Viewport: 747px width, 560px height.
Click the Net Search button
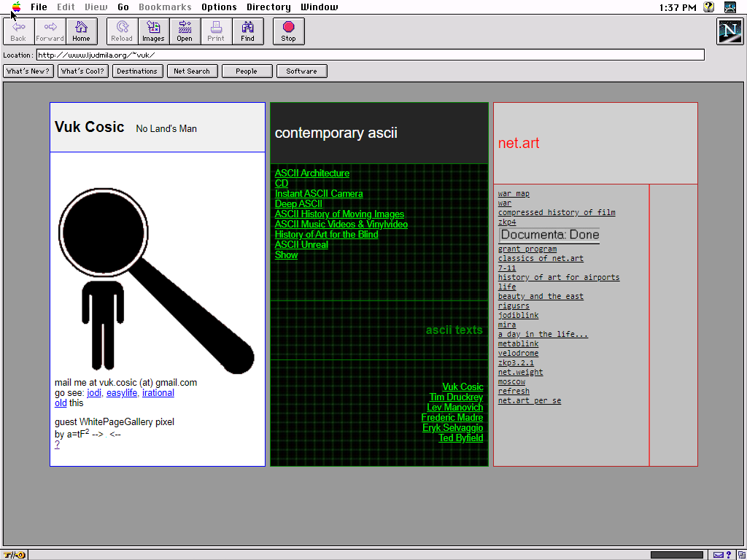192,71
